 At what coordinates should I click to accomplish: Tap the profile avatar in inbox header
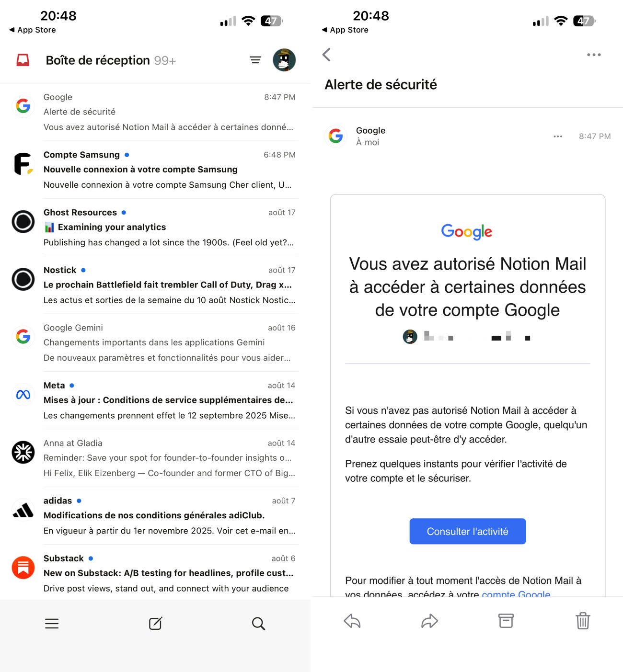click(x=284, y=60)
